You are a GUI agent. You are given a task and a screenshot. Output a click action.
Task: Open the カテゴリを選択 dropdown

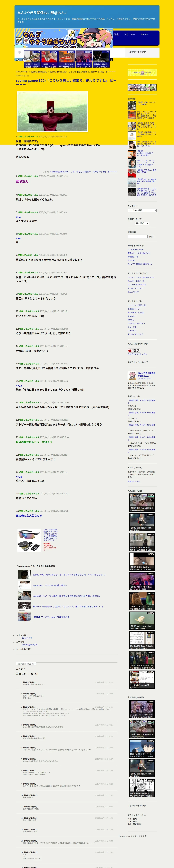pyautogui.click(x=142, y=210)
